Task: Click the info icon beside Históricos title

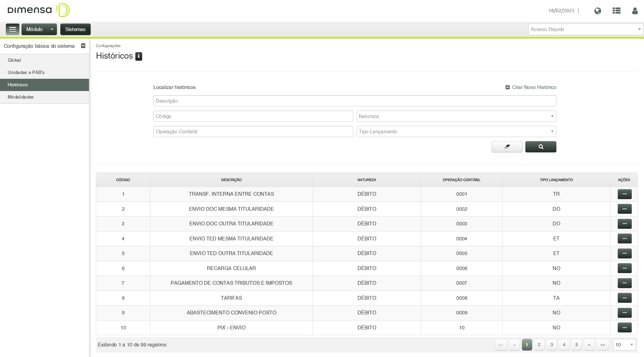Action: click(139, 56)
